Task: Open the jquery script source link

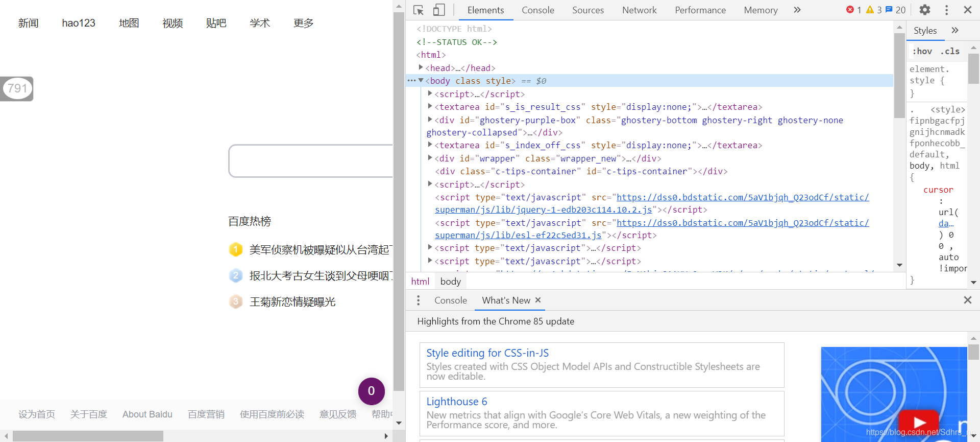Action: [x=652, y=203]
